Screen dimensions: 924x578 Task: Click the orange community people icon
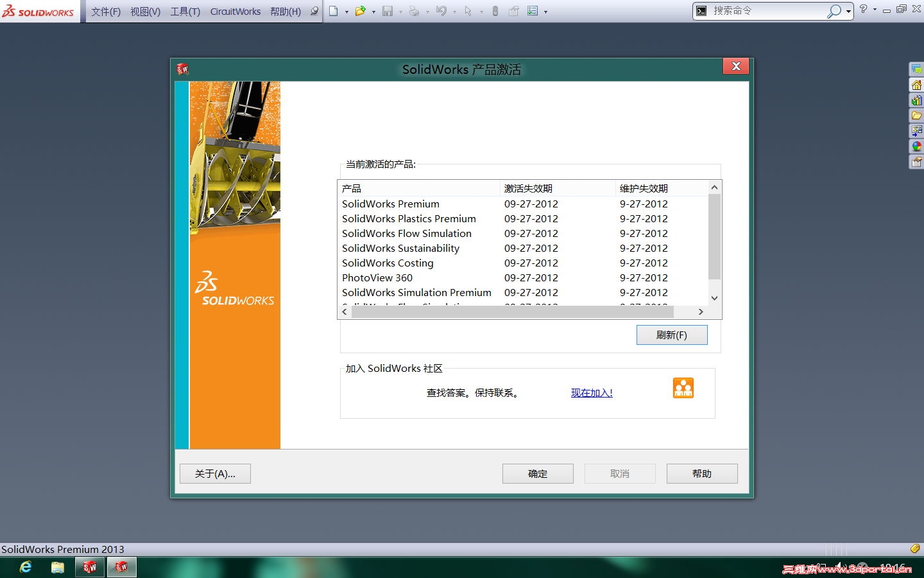point(683,388)
